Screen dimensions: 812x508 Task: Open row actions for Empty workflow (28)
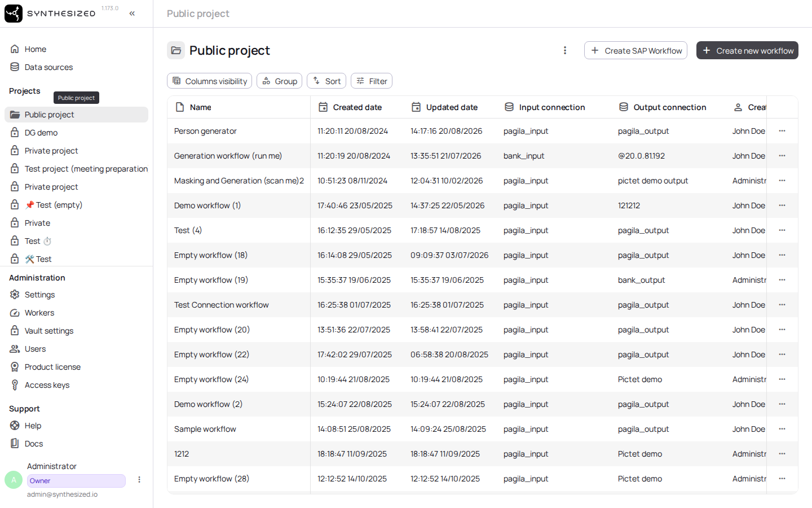tap(782, 479)
